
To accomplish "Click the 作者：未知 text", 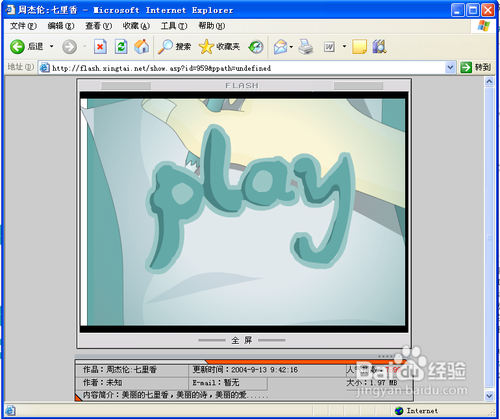I will [x=102, y=382].
